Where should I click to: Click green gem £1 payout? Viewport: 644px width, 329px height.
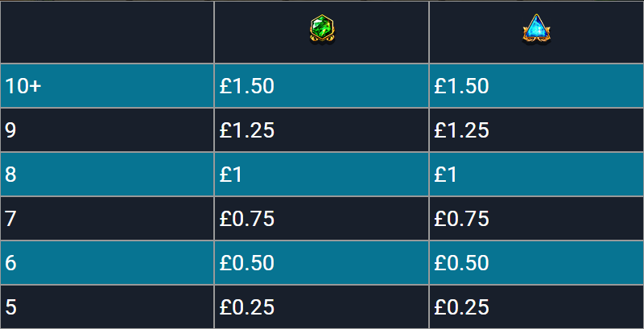230,175
